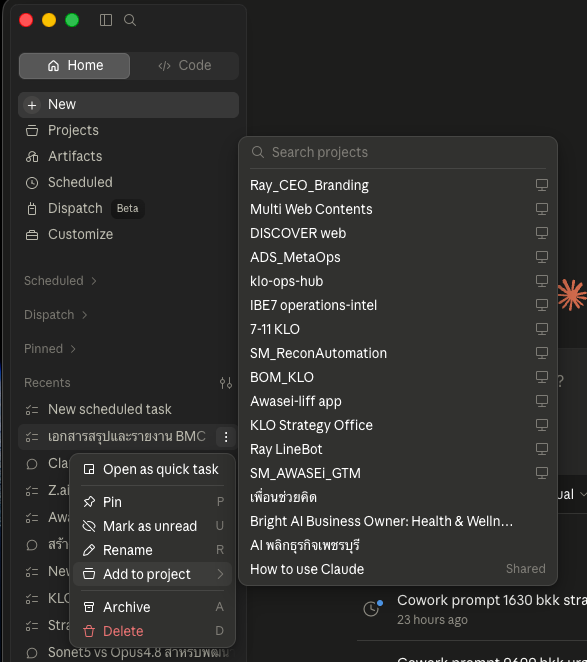587x662 pixels.
Task: Open Projects in the sidebar
Action: pos(128,130)
